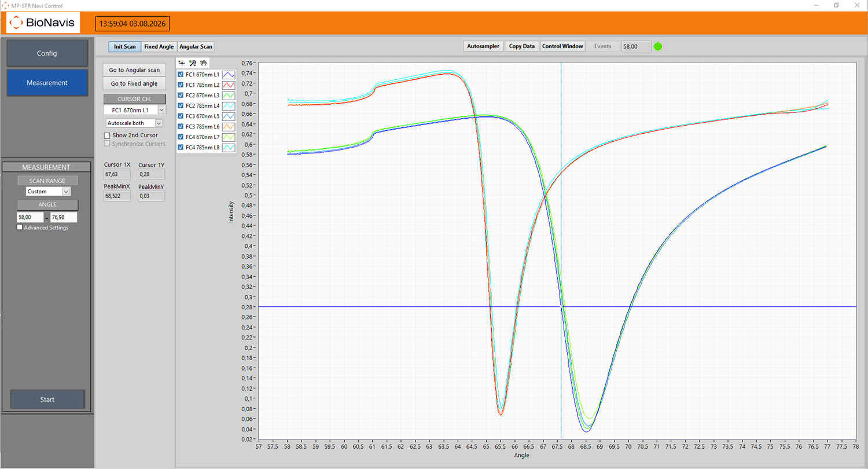Pick the FC3 785nm L6 orange line swatch
This screenshot has height=469, width=868.
229,127
